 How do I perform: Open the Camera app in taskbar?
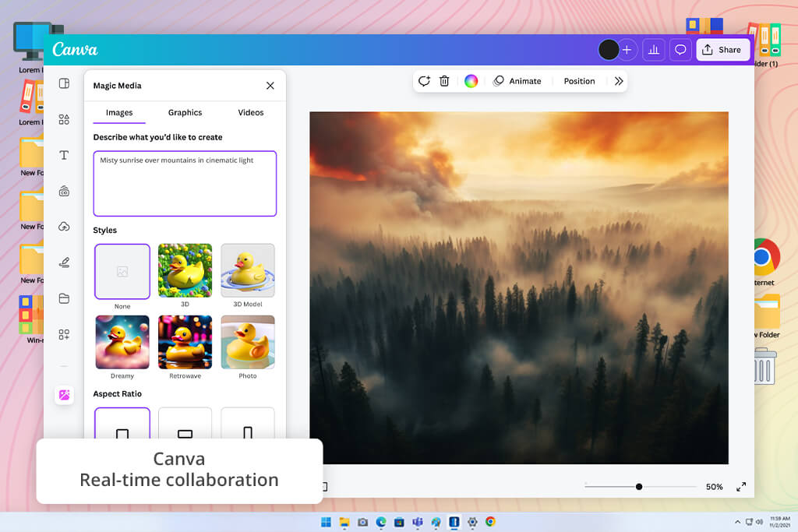(363, 522)
